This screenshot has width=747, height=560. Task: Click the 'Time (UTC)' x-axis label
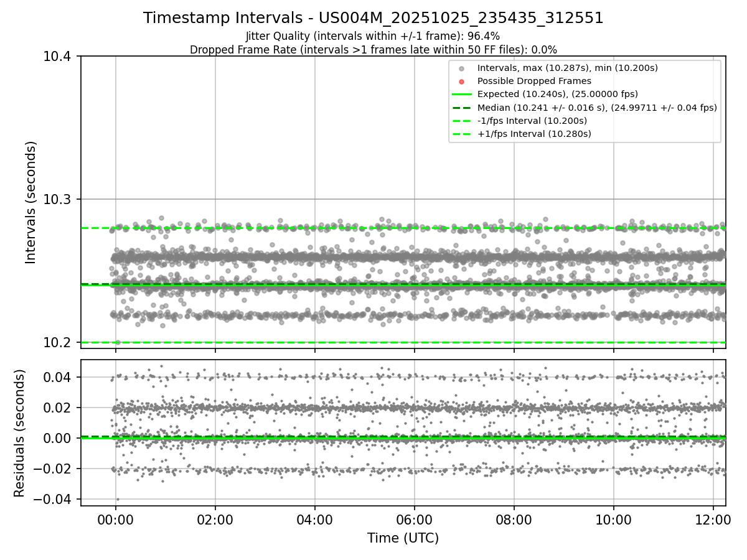tap(403, 538)
